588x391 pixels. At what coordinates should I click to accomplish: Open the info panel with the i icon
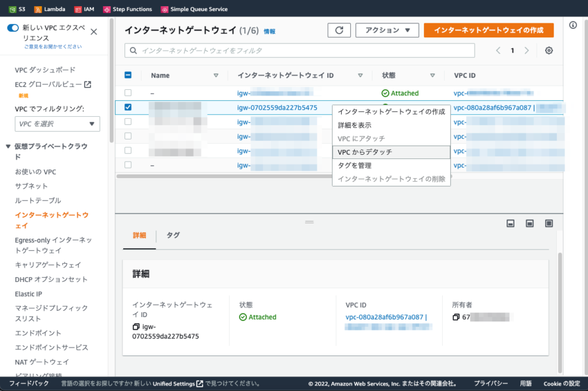pos(573,24)
